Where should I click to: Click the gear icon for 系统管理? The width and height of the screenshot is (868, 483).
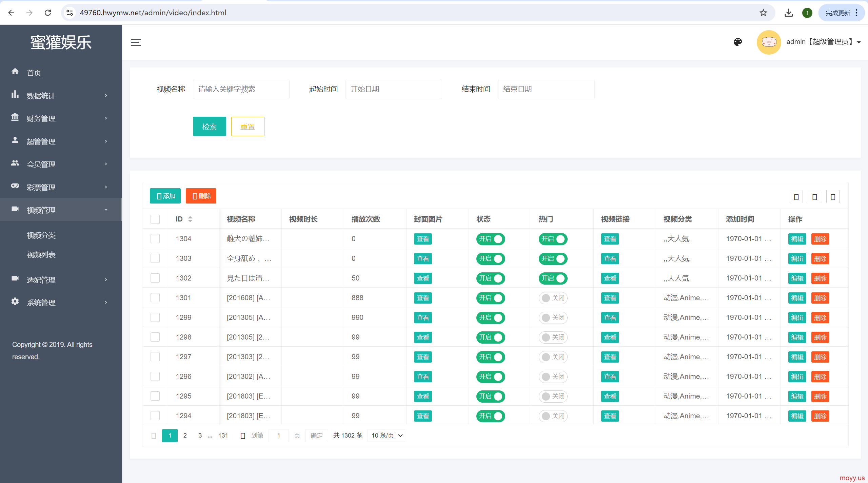(x=15, y=301)
